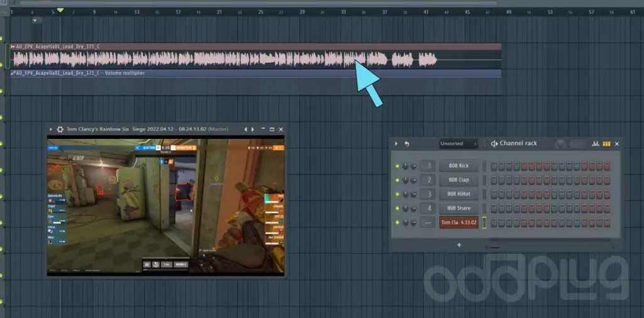Open the Unsorted channel filter dropdown
Viewport: 644px width, 318px height.
[458, 144]
